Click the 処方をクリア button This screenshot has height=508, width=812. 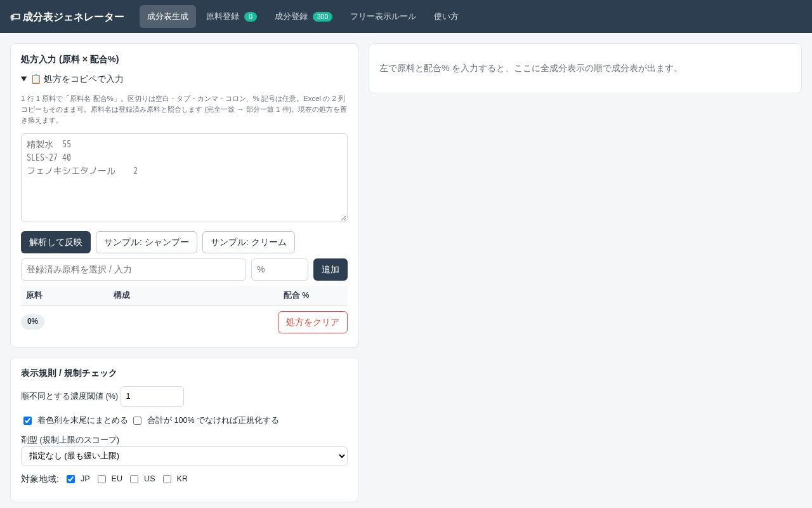[313, 322]
